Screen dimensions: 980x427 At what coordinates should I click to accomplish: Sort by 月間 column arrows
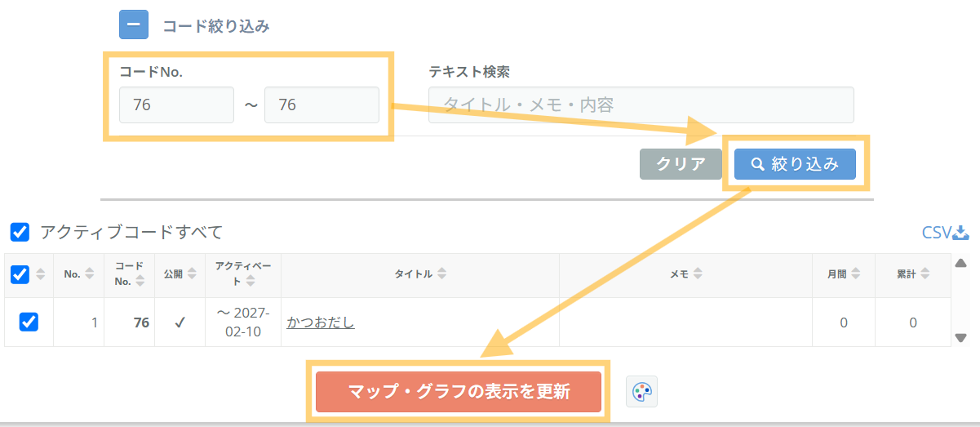click(x=856, y=274)
